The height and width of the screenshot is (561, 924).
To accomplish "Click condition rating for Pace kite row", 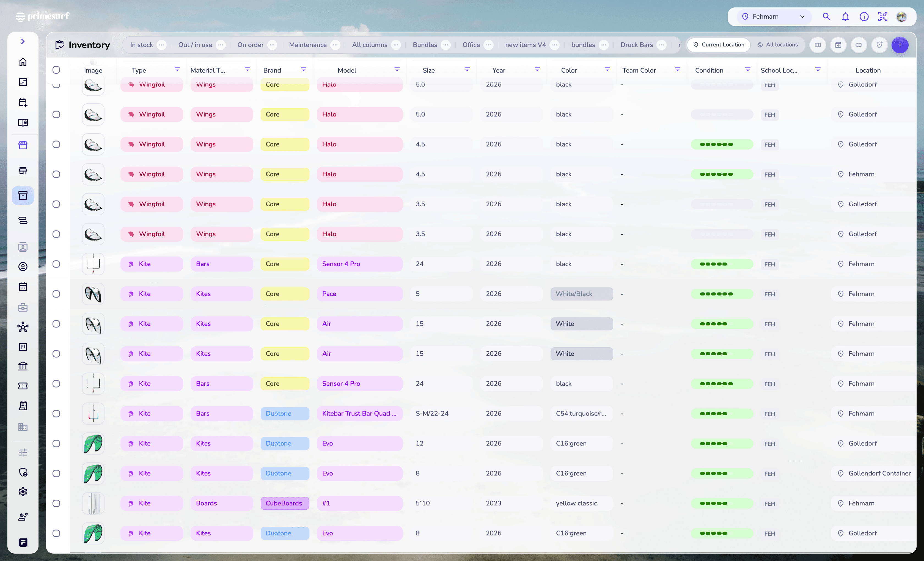I will point(722,294).
